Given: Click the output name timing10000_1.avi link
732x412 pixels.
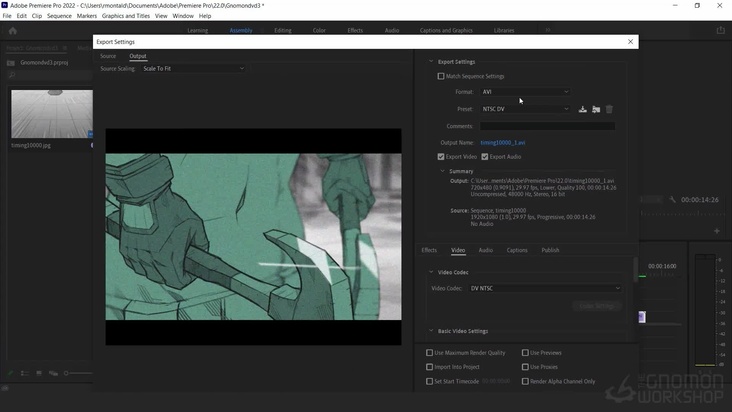Looking at the screenshot, I should click(x=503, y=143).
